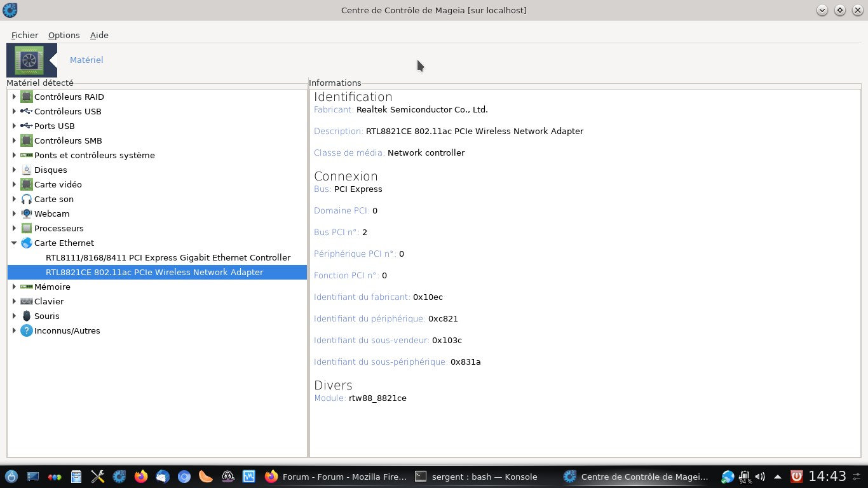The image size is (868, 488).
Task: Check the battery 94 % tray icon
Action: 745,477
